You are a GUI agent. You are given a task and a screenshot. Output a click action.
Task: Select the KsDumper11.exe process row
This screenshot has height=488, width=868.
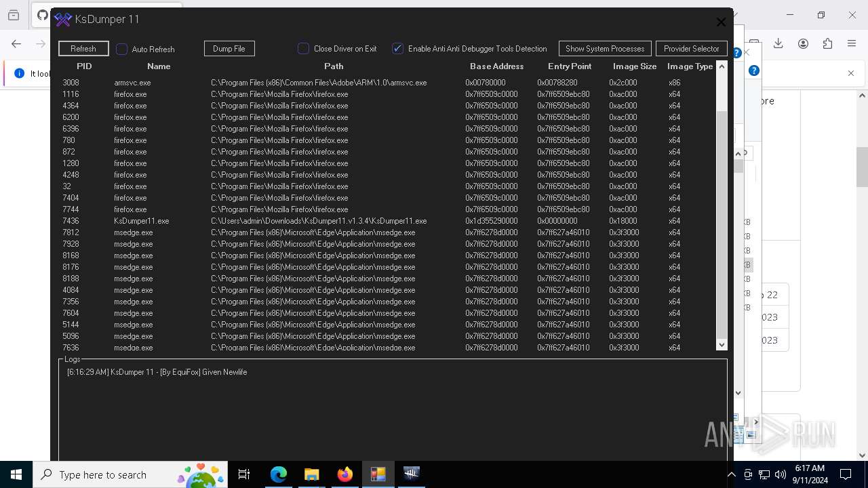[x=387, y=221]
